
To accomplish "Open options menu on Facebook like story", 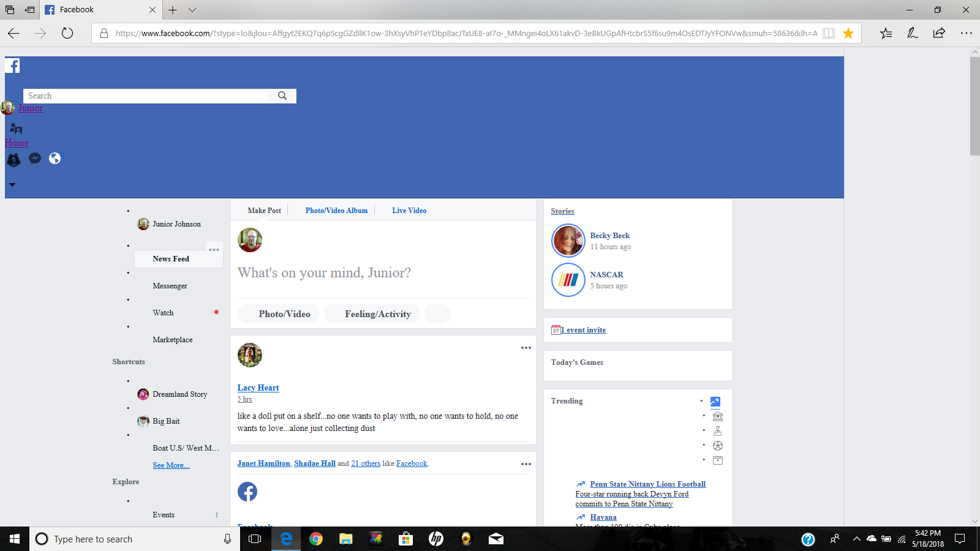I will click(x=526, y=464).
